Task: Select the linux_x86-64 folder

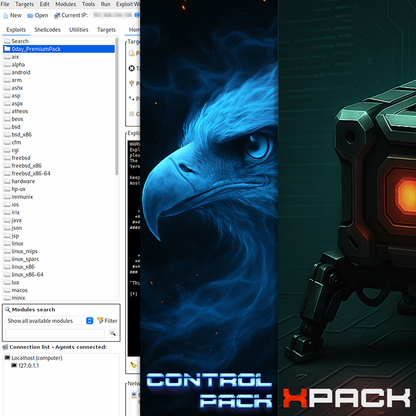Action: [27, 275]
